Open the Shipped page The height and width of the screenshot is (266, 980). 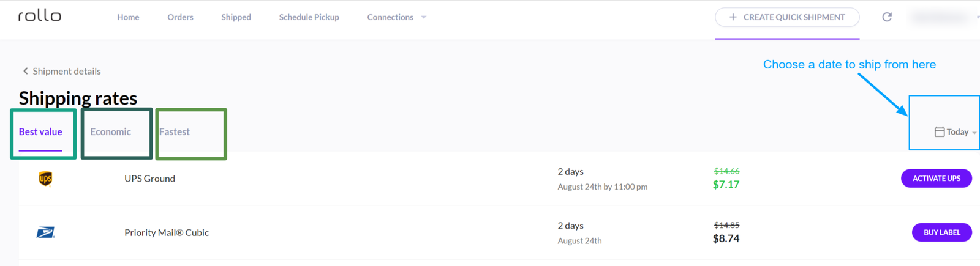(x=236, y=17)
